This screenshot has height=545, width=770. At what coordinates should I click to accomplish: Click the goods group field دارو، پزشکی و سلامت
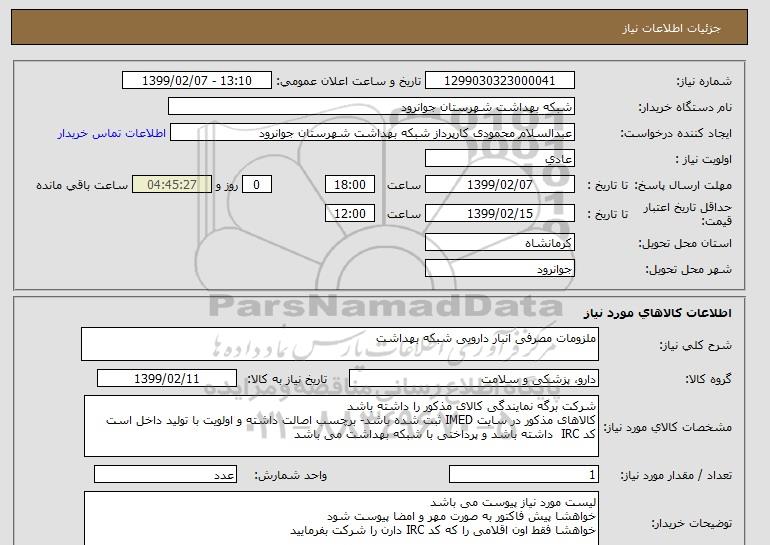[x=474, y=379]
